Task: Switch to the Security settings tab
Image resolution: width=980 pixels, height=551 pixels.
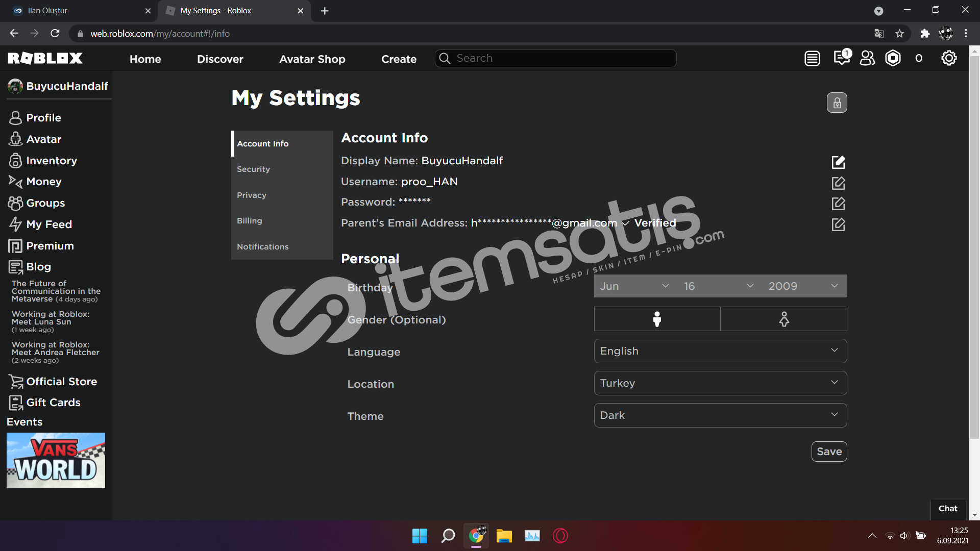Action: tap(282, 169)
